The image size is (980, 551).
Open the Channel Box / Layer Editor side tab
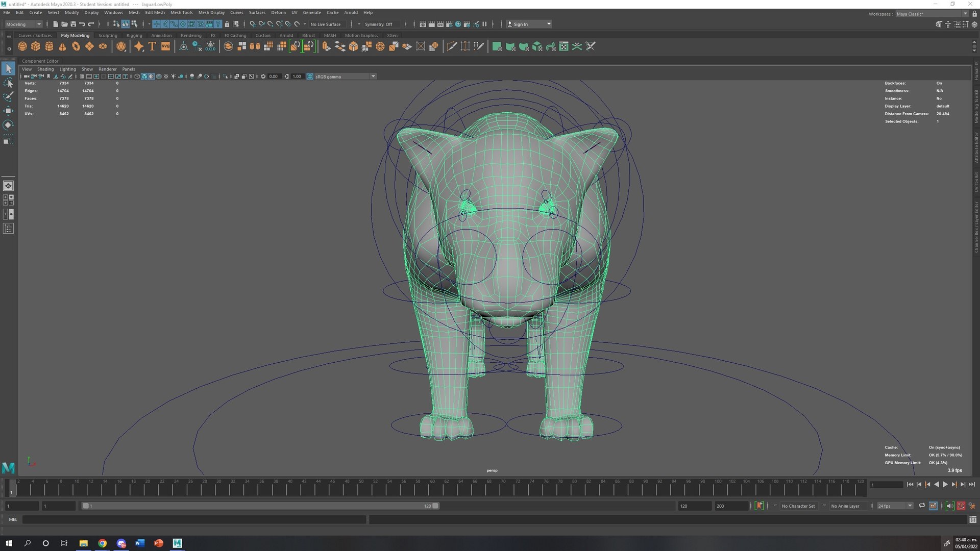pyautogui.click(x=976, y=227)
